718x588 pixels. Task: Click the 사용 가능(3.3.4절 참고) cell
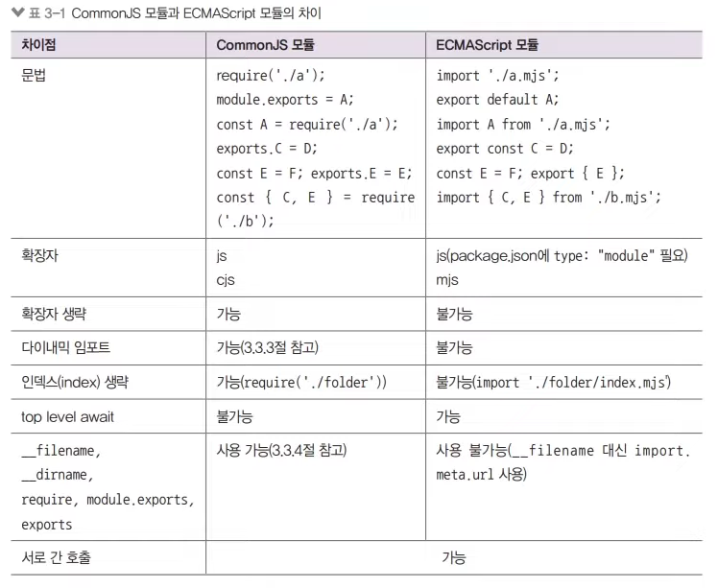coord(281,451)
